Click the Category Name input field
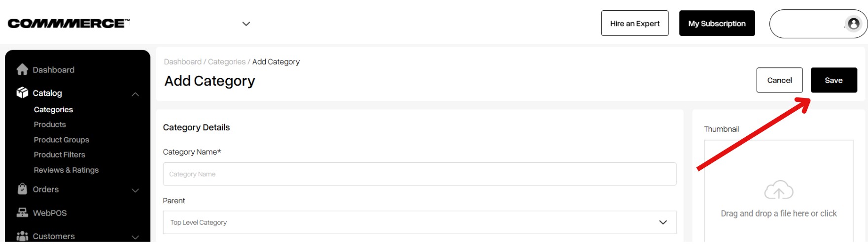 419,174
